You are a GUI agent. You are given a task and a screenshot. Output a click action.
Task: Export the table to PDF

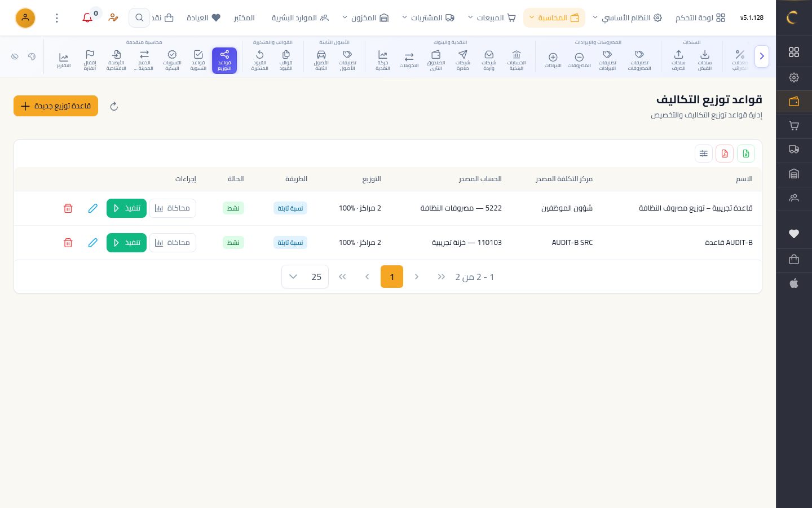pos(725,154)
